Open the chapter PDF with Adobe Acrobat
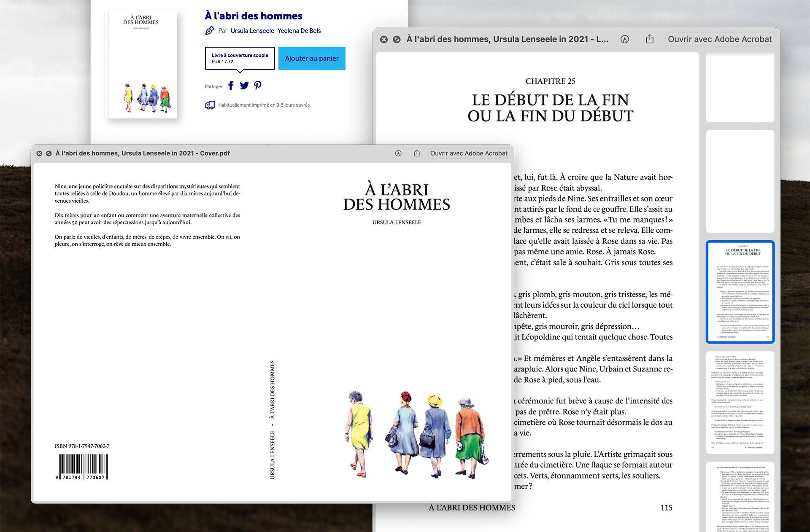The image size is (810, 532). tap(720, 39)
